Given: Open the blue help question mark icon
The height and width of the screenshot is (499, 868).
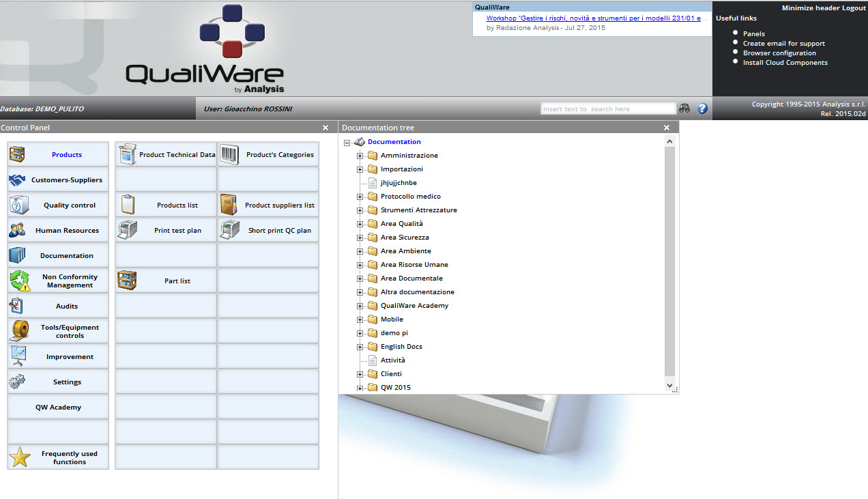Looking at the screenshot, I should pos(702,109).
